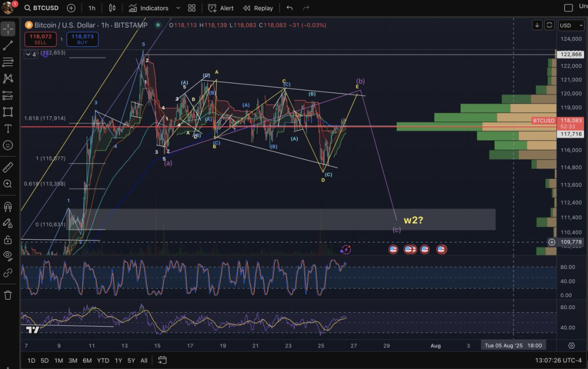Create a new Alert
Screen dimensions: 588x369
[x=221, y=8]
